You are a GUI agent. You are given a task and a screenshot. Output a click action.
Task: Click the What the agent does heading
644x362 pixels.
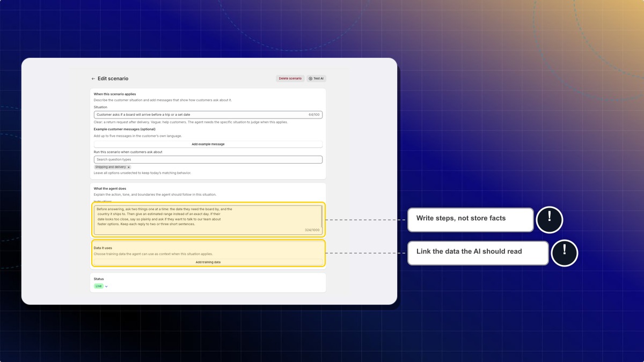click(x=110, y=189)
